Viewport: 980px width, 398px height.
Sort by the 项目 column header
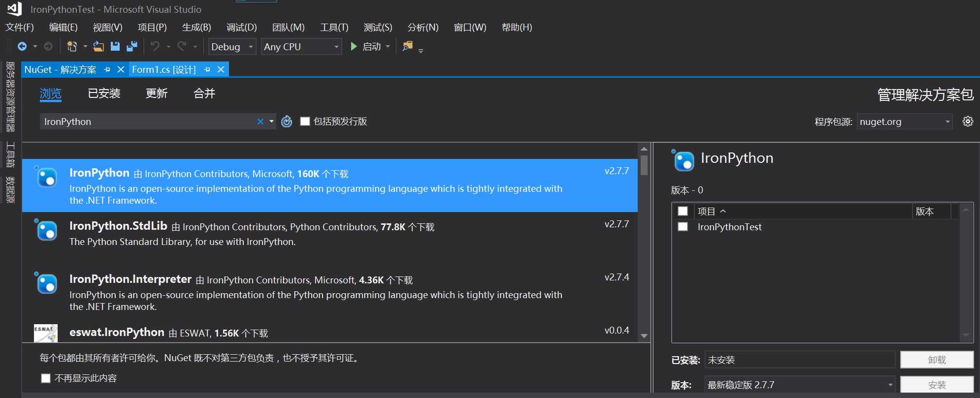click(803, 211)
